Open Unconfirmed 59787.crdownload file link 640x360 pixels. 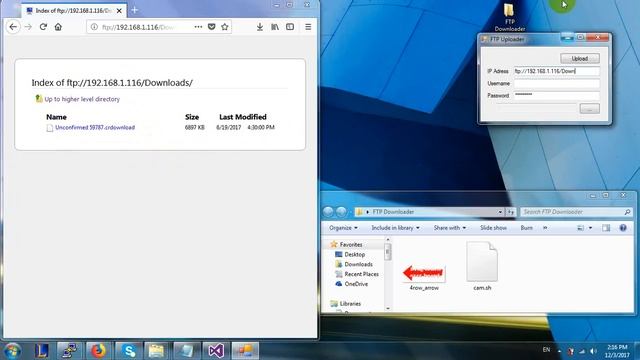point(95,127)
